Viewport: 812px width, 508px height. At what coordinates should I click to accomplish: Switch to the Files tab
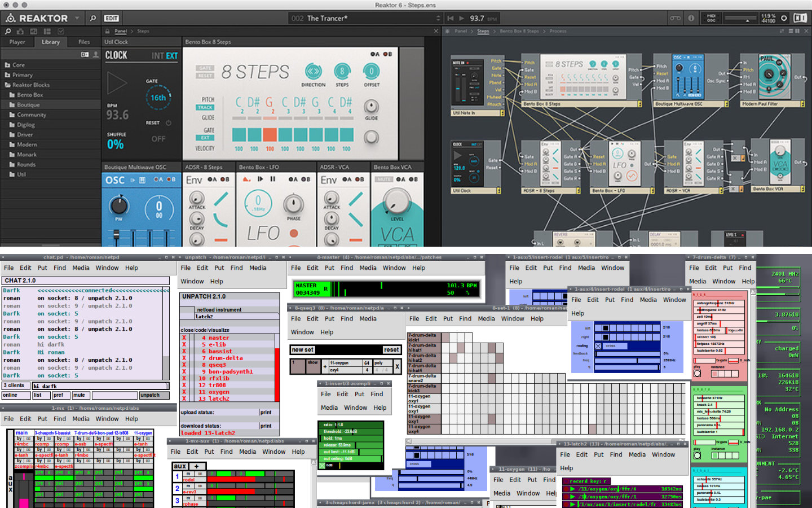[x=84, y=42]
